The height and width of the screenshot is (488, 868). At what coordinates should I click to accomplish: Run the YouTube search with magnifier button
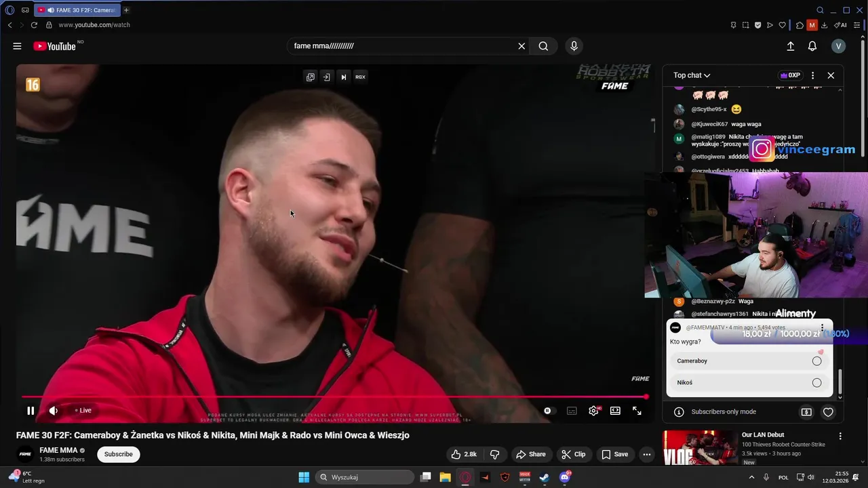tap(543, 46)
